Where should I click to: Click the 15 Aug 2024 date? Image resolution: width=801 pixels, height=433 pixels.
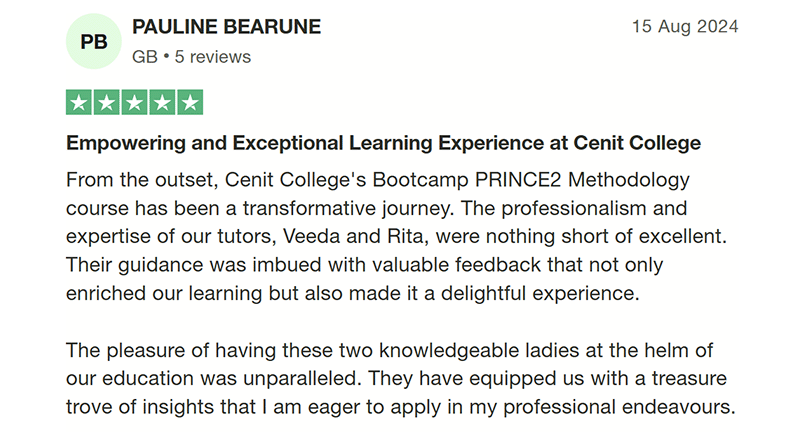coord(685,26)
